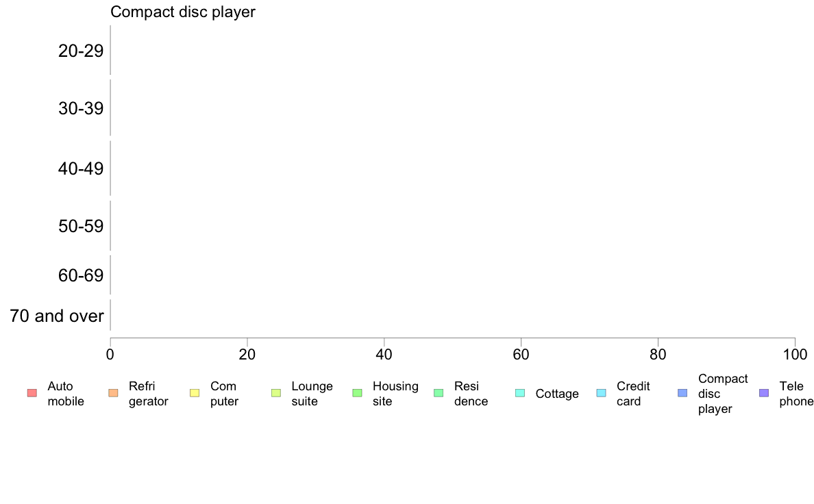This screenshot has width=814, height=504.
Task: Click the 100 x-axis tick label
Action: 795,355
